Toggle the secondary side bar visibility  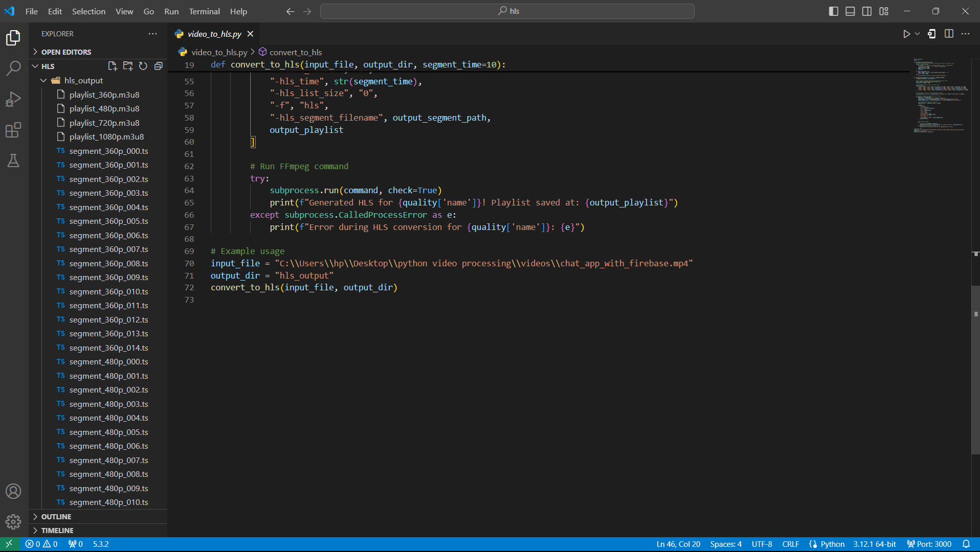(x=867, y=11)
